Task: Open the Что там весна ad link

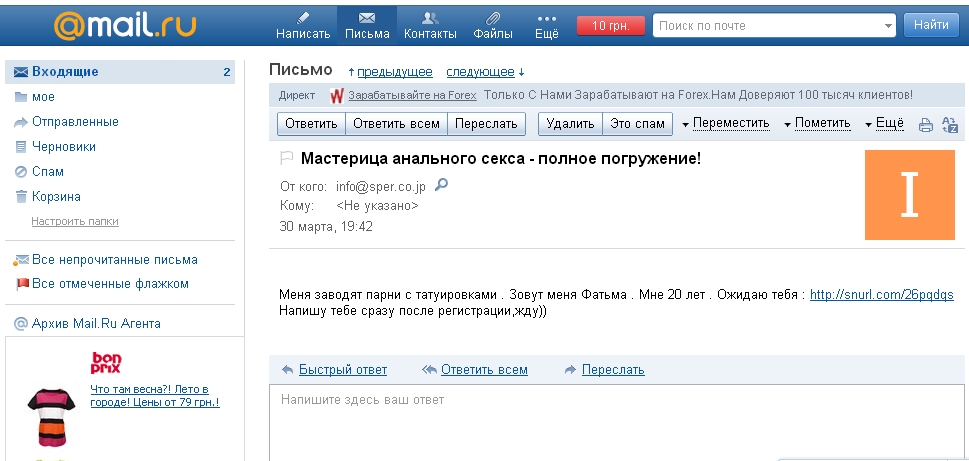Action: point(155,396)
